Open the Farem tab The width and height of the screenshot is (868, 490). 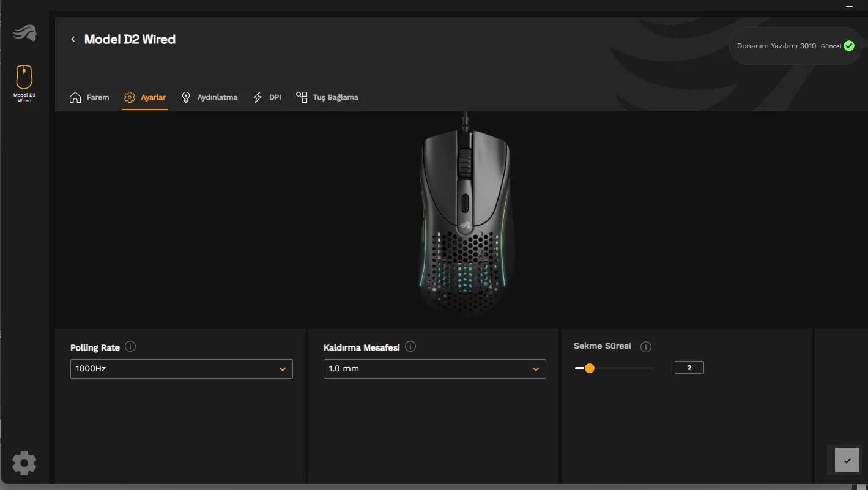[89, 97]
